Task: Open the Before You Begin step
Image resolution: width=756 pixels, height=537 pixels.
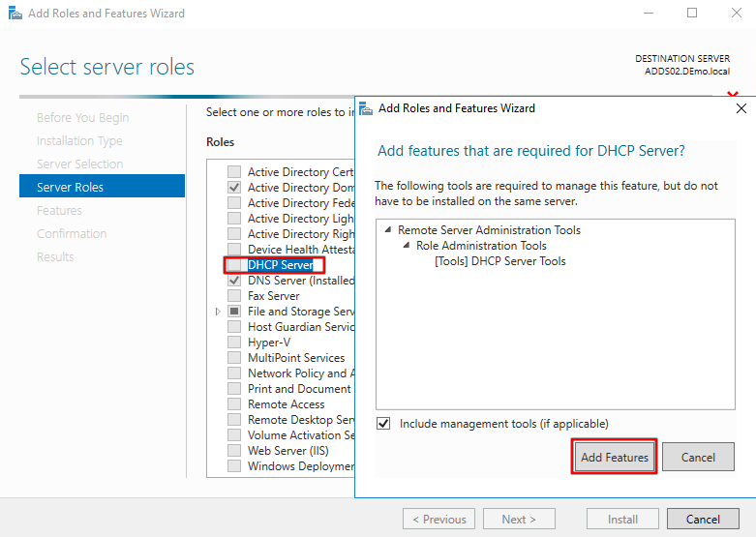Action: [x=83, y=118]
